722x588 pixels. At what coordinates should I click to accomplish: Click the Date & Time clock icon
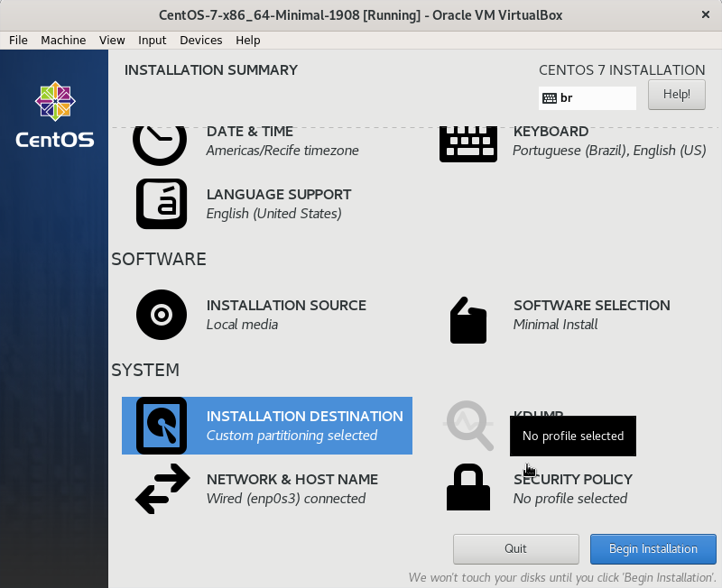(x=160, y=145)
